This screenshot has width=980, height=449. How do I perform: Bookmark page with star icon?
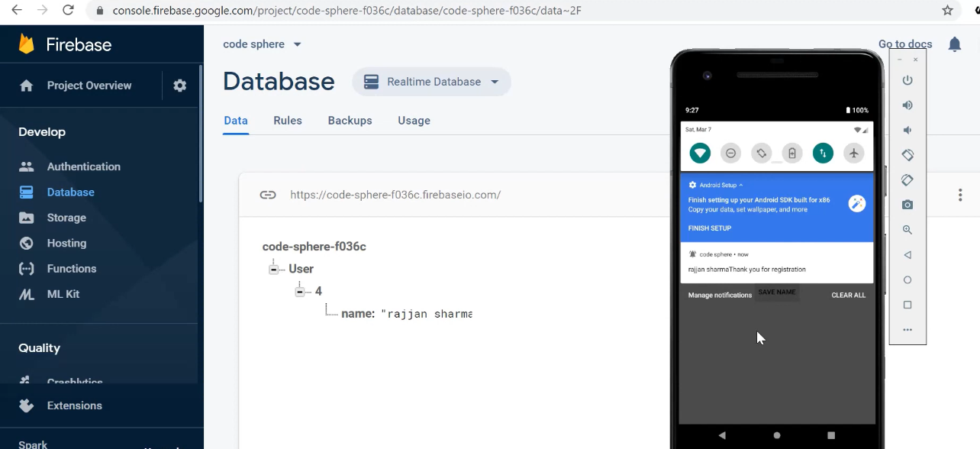(x=947, y=11)
